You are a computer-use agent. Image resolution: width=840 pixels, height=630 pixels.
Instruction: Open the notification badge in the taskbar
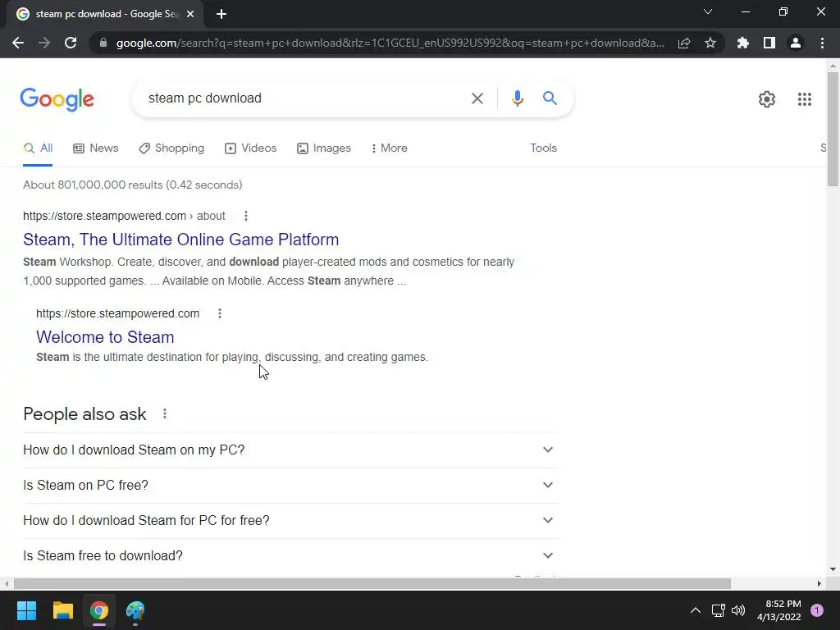pos(817,610)
